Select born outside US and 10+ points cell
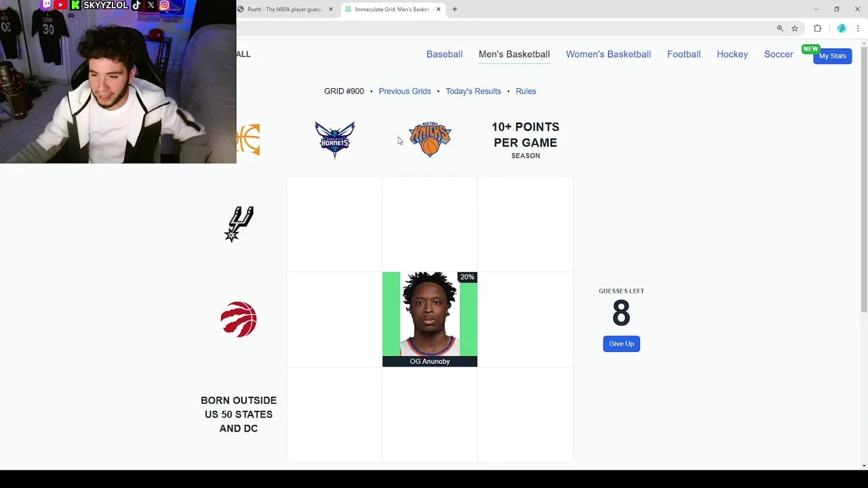 pos(526,415)
